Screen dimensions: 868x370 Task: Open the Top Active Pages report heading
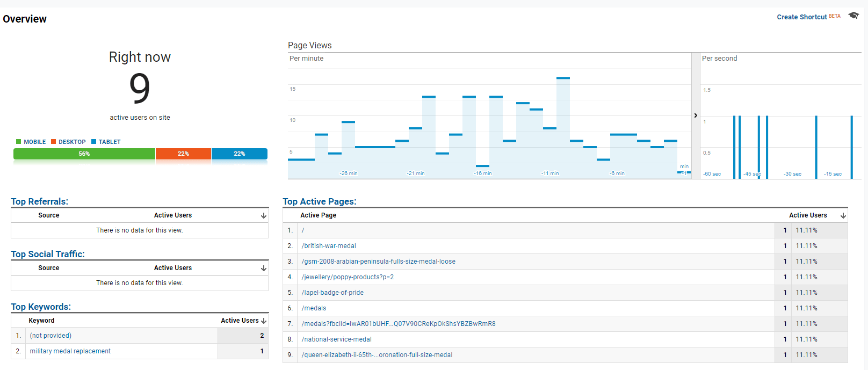click(320, 201)
